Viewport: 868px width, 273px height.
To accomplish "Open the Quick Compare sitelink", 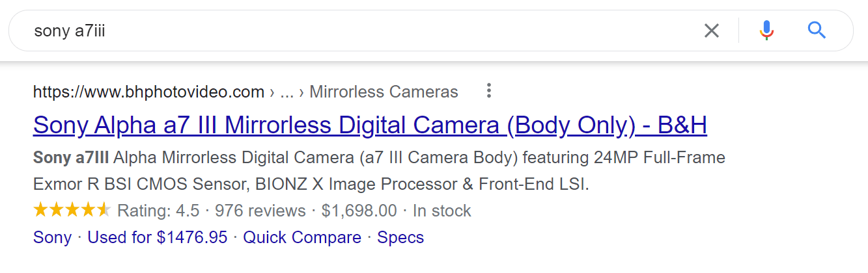I will coord(302,237).
